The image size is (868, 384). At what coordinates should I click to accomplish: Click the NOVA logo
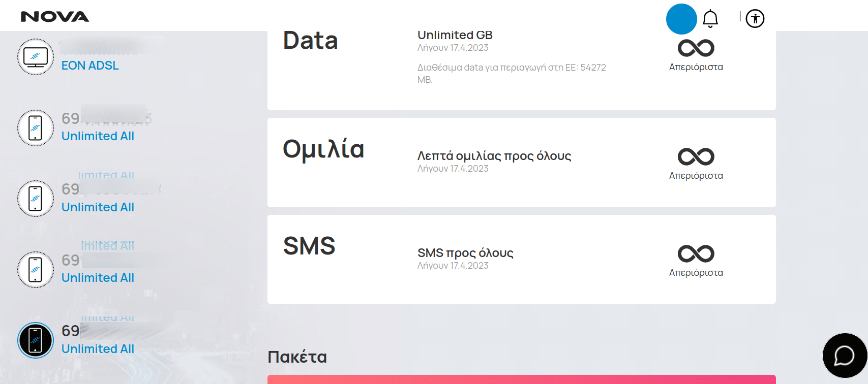coord(55,17)
